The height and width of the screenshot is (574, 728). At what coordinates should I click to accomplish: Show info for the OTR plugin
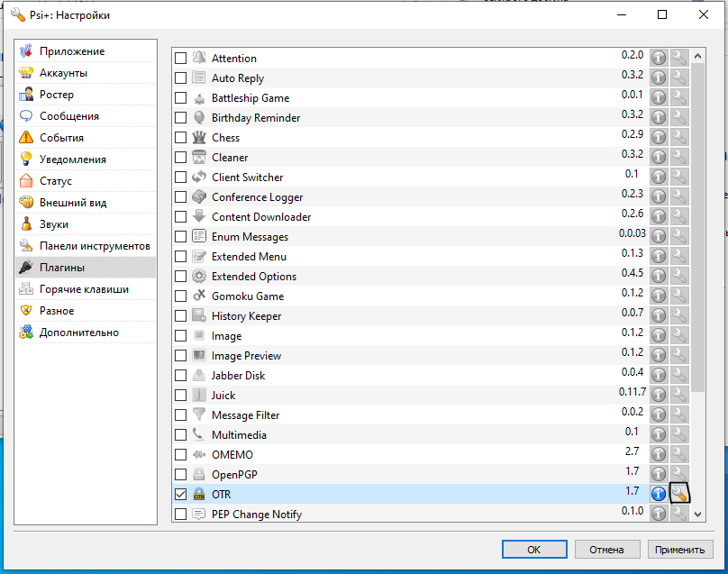tap(659, 494)
